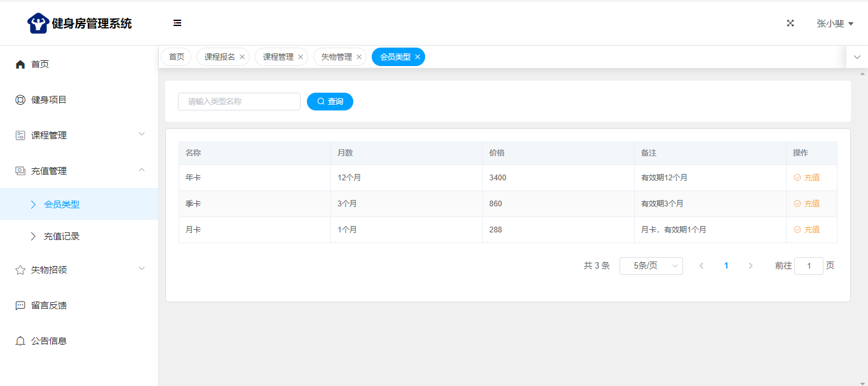Click the 年卡 name cell

[255, 178]
